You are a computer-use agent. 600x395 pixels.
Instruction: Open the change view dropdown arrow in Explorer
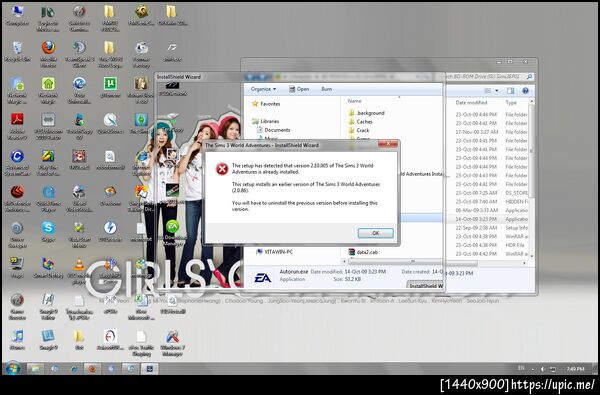pos(497,91)
